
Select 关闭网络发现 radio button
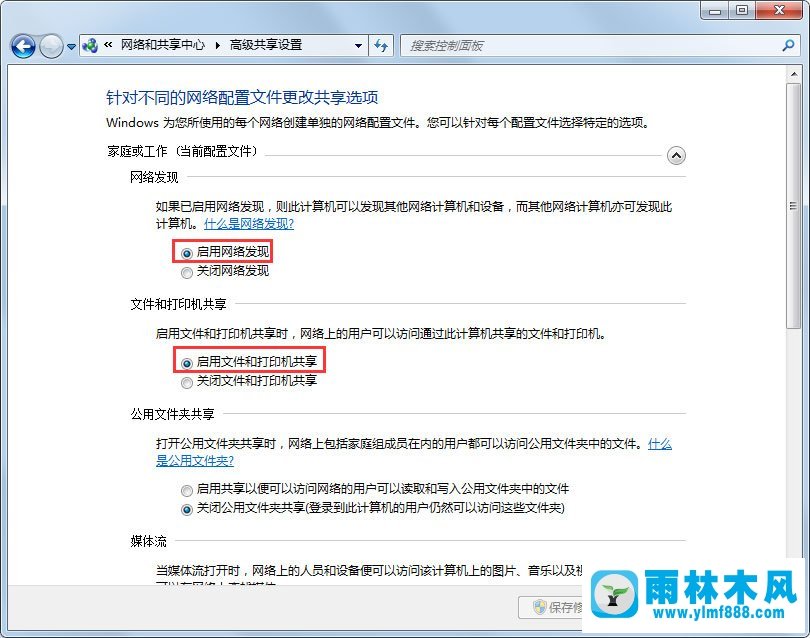click(x=186, y=273)
